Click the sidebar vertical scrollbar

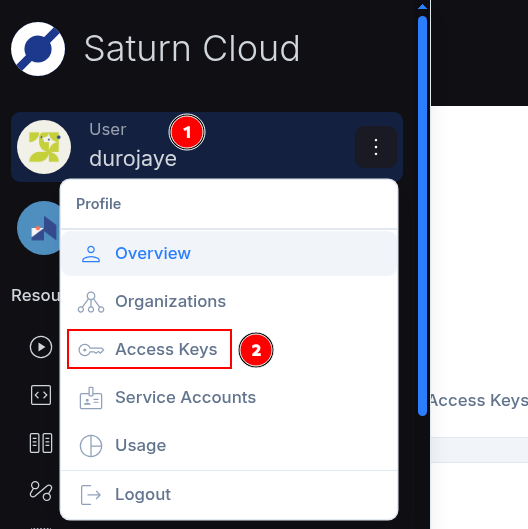pos(422,216)
